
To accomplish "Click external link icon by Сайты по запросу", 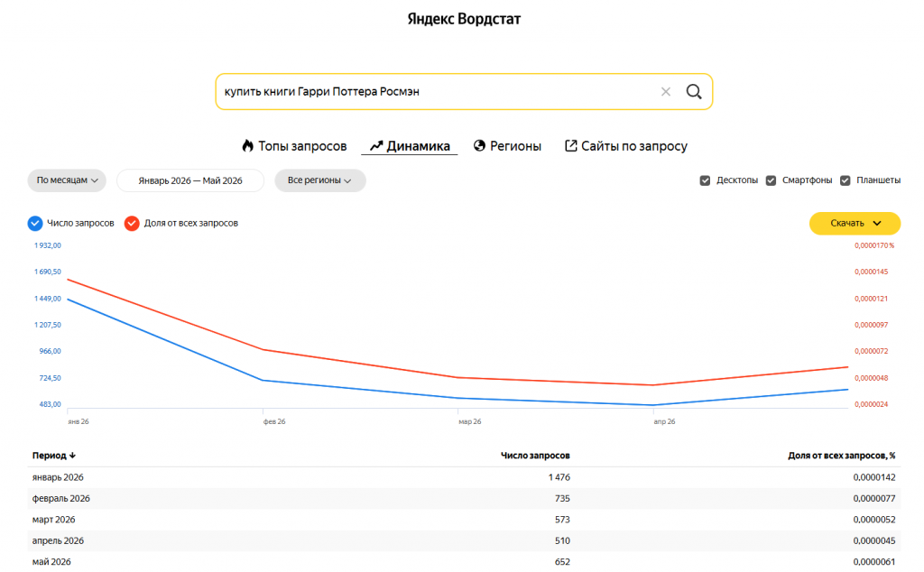I will pyautogui.click(x=570, y=145).
